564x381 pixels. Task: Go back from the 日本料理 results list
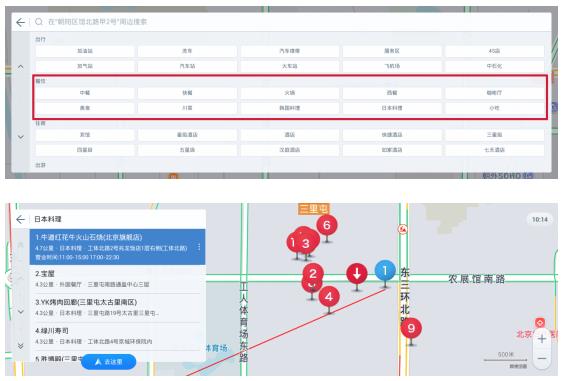pos(21,219)
